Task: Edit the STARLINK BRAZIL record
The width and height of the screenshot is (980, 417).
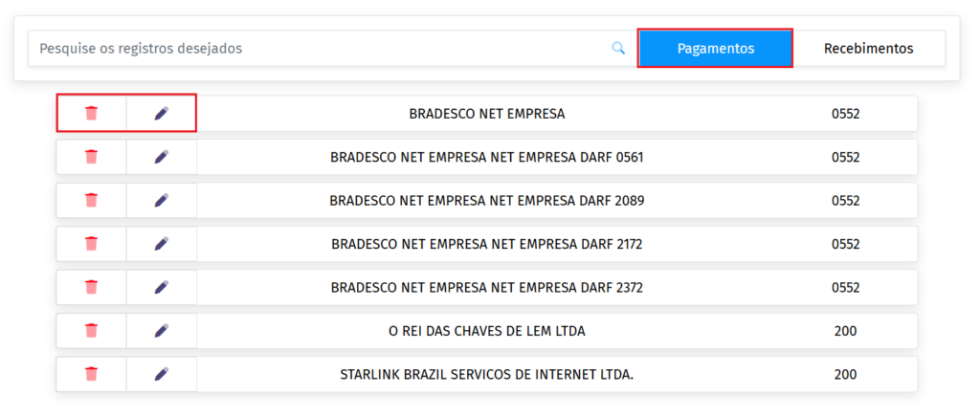Action: click(161, 374)
